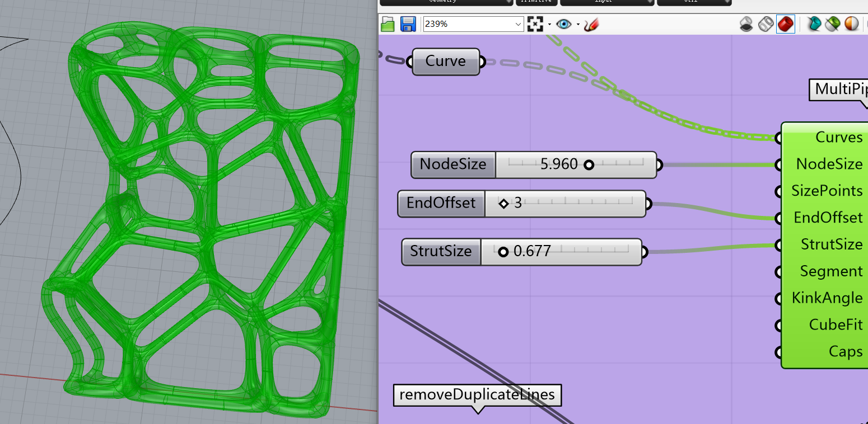Select the Curve parameter component
868x424 pixels.
point(446,62)
